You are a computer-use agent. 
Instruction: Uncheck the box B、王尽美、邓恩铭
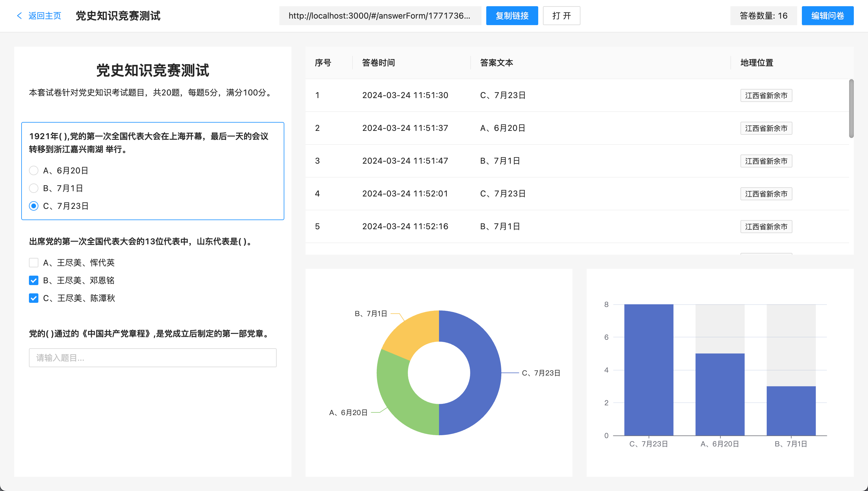coord(34,280)
